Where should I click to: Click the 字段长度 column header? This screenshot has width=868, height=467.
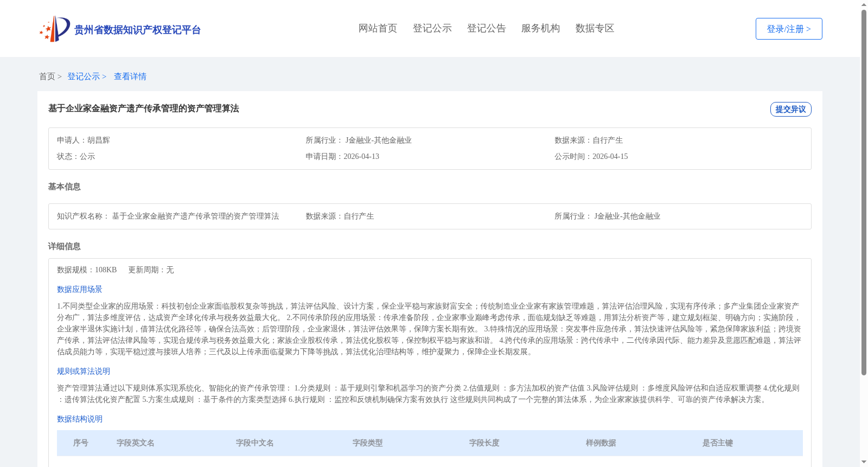tap(484, 443)
